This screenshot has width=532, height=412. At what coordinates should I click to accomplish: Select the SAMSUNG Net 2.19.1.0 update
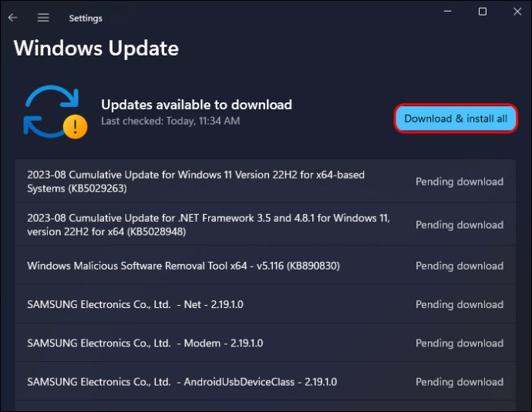(x=266, y=304)
